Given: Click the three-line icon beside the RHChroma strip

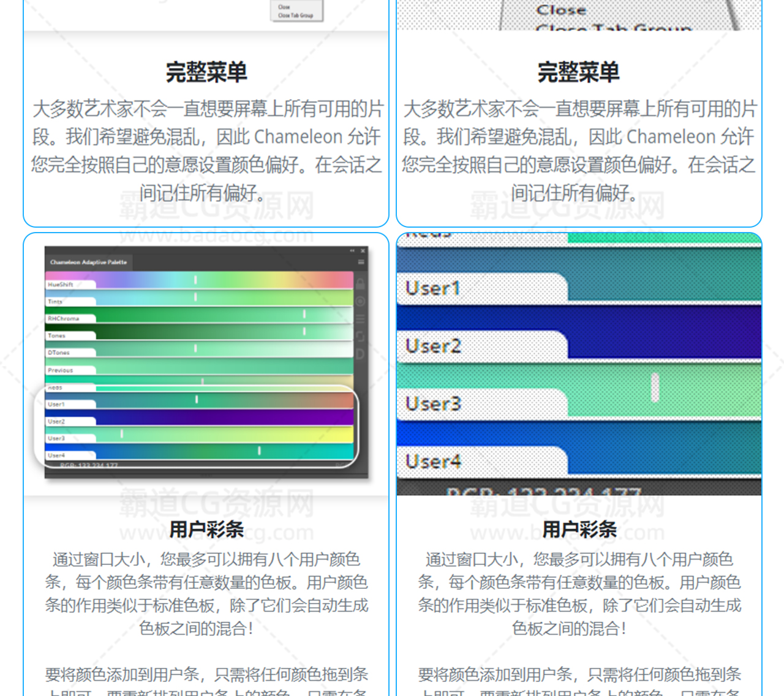Looking at the screenshot, I should pos(360,319).
